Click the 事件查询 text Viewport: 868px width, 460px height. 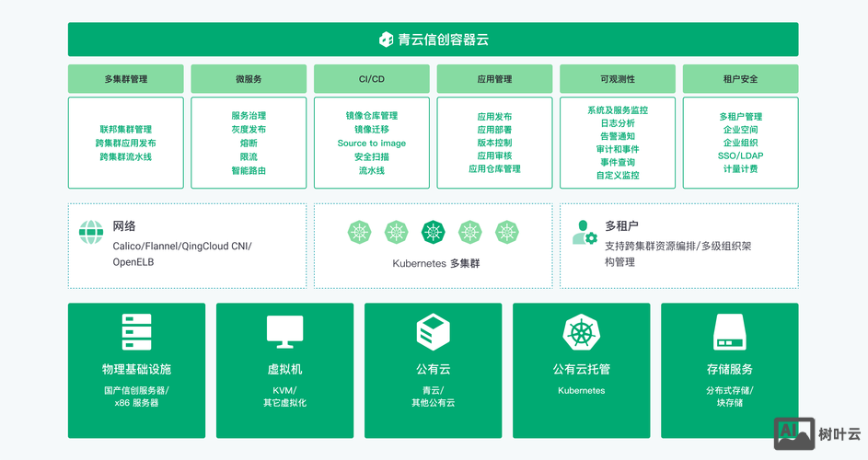[x=618, y=162]
